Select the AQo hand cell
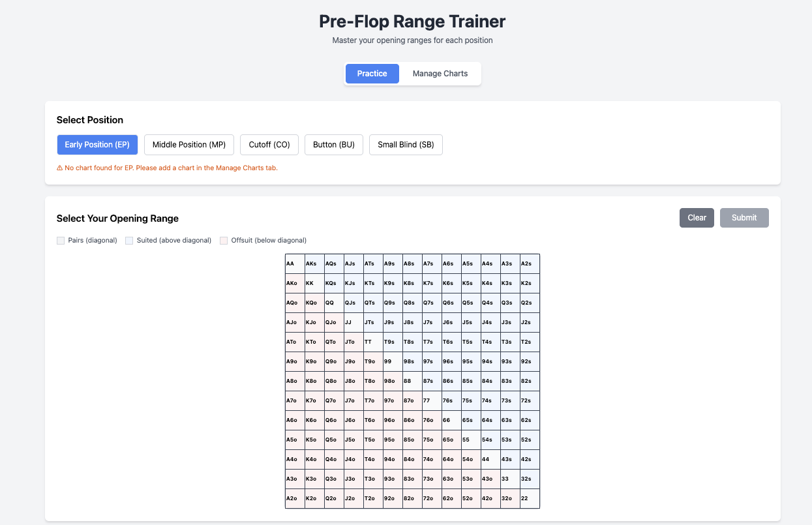 point(295,303)
